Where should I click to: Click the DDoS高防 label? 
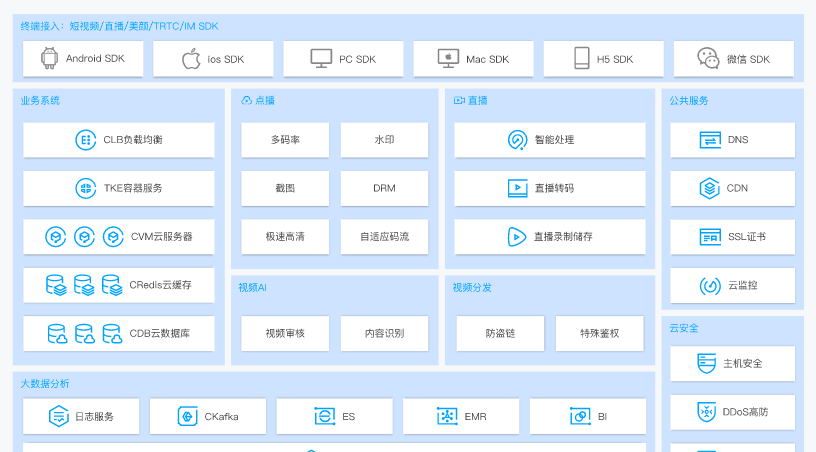[745, 412]
